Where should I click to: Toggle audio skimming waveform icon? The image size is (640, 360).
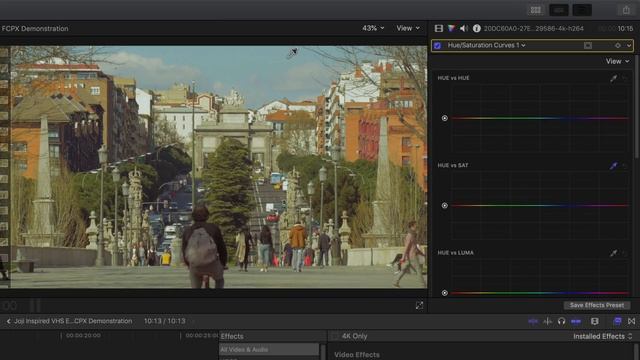click(x=547, y=322)
